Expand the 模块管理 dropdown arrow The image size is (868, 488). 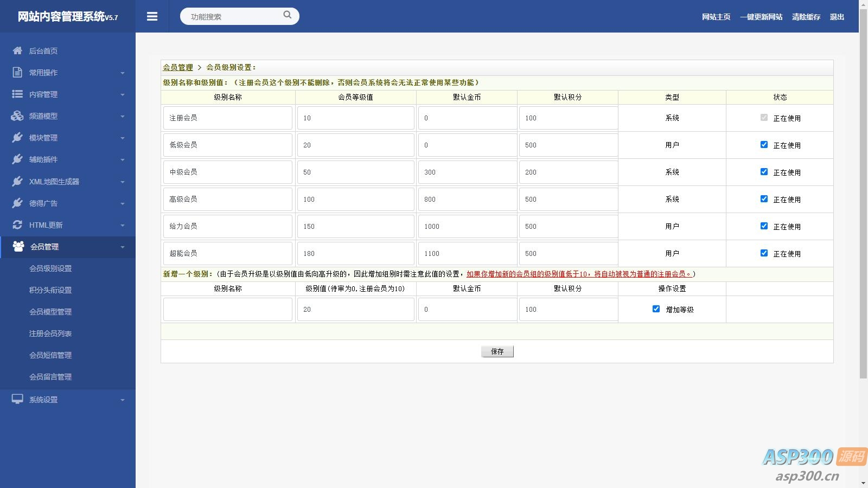(123, 138)
